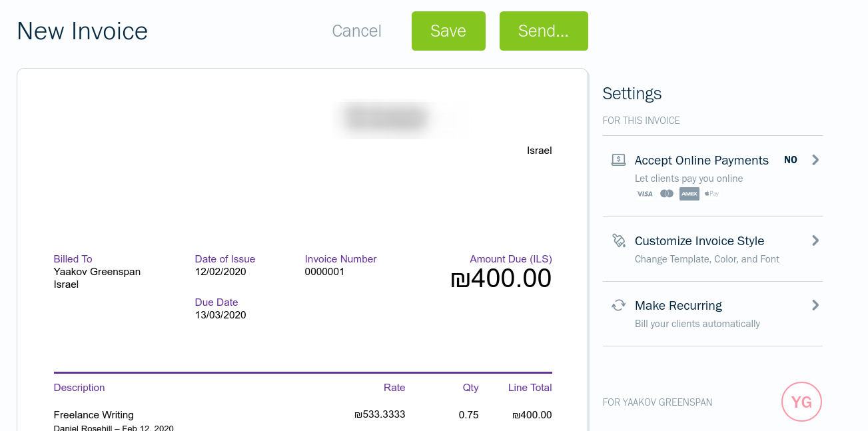This screenshot has width=868, height=431.
Task: Save the new invoice
Action: (x=448, y=31)
